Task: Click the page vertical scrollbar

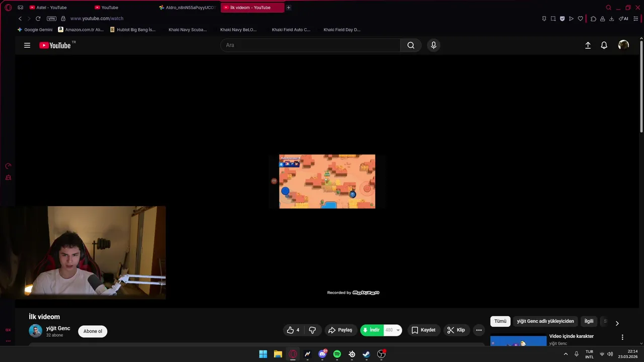Action: click(641, 85)
